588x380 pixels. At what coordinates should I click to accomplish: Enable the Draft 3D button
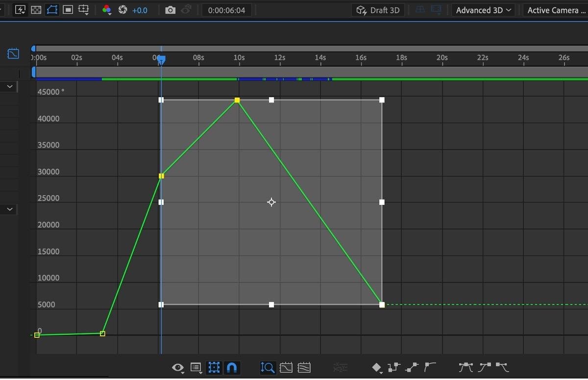coord(378,10)
